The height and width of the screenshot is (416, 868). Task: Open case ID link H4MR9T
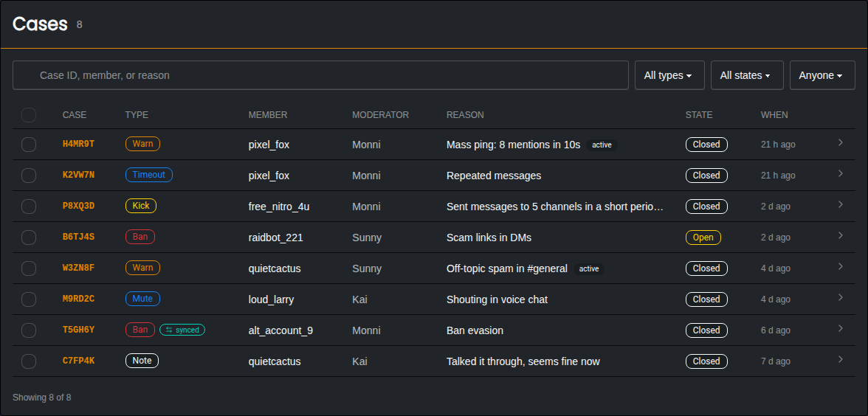pyautogui.click(x=78, y=144)
